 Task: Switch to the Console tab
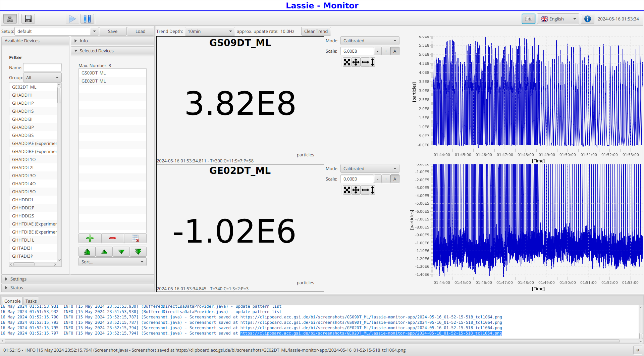[12, 301]
